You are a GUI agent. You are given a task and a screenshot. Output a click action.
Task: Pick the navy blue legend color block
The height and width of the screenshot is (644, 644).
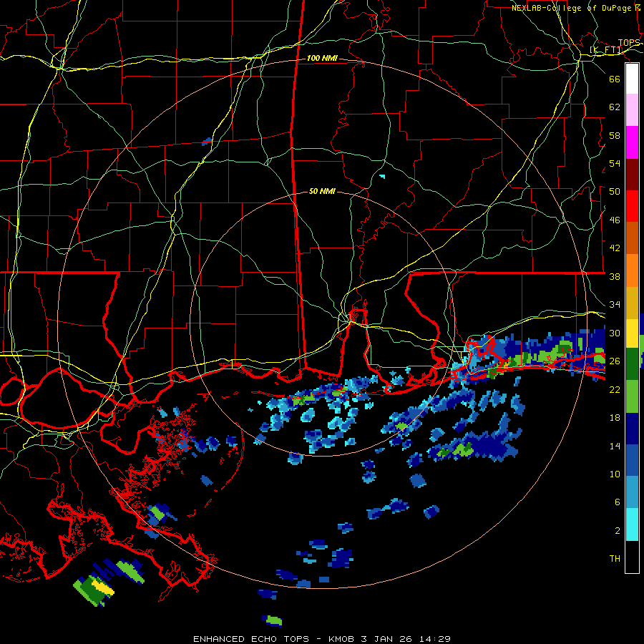[x=632, y=429]
